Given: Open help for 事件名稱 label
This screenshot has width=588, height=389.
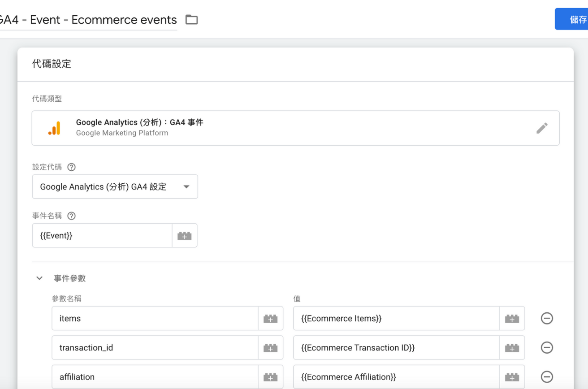Looking at the screenshot, I should 71,216.
